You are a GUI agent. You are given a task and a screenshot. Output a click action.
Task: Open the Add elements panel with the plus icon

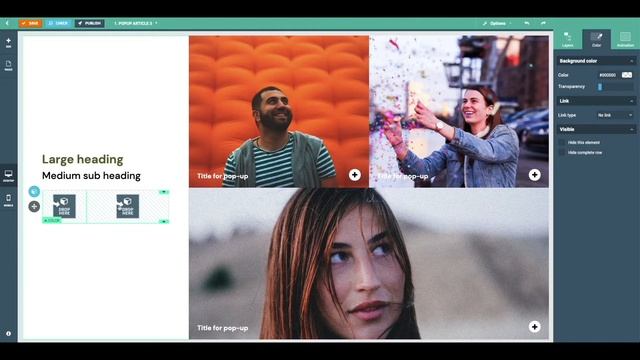8,42
